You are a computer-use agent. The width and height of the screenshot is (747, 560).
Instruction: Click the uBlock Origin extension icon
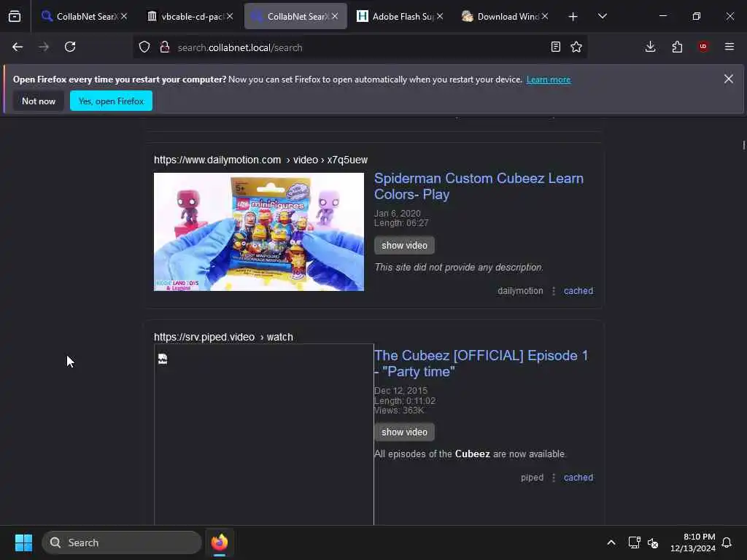click(x=703, y=47)
